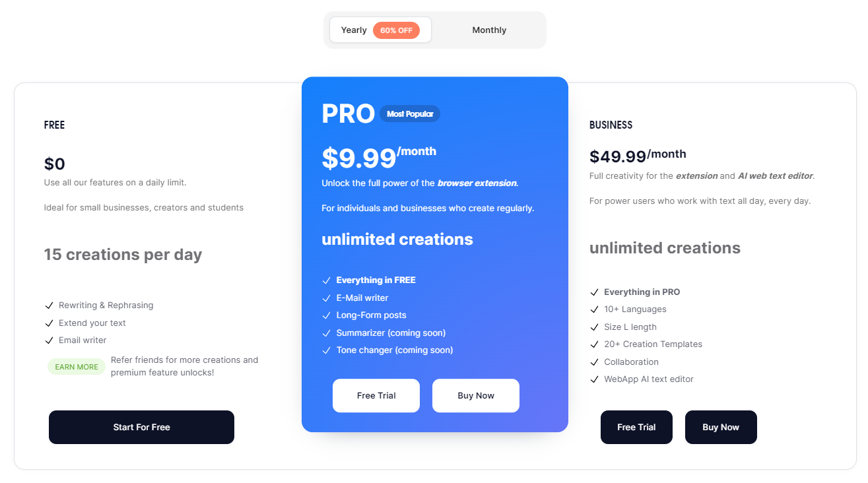Click the checkmark beside Long-Form posts
This screenshot has height=483, width=868.
326,315
